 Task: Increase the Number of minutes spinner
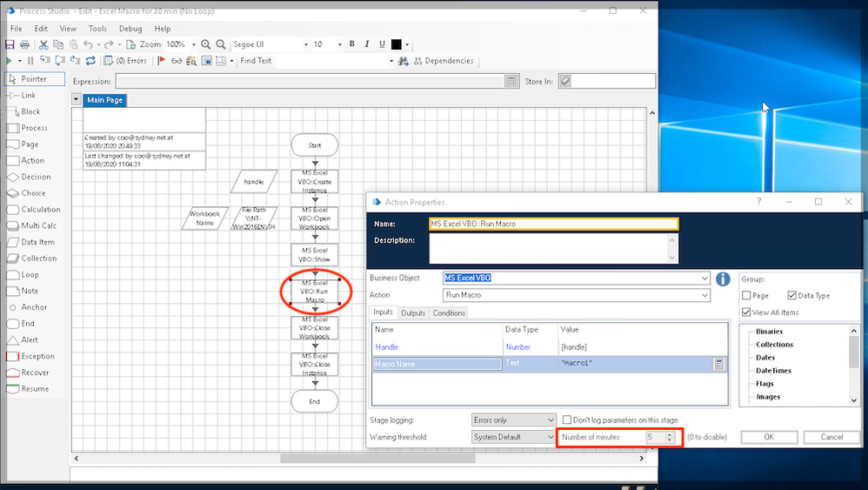point(670,434)
